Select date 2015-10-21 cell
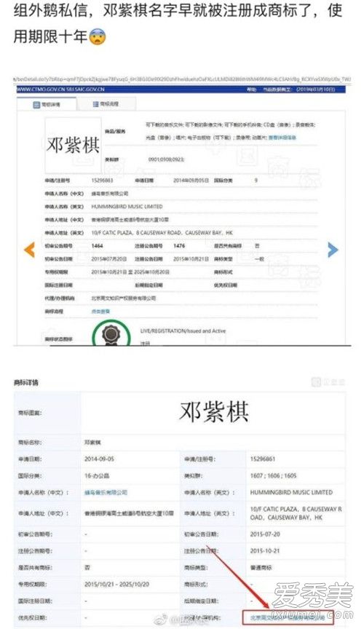Viewport: 364px width, 629px height. pyautogui.click(x=265, y=551)
